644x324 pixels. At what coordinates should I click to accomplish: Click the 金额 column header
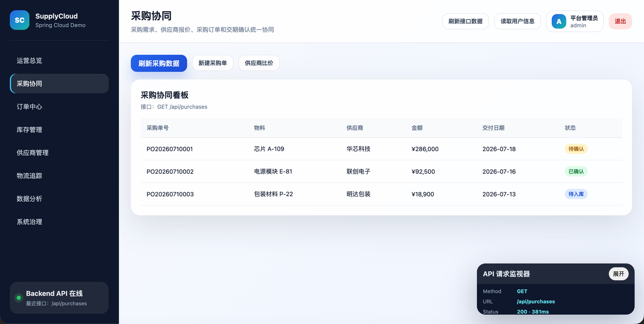pyautogui.click(x=417, y=128)
